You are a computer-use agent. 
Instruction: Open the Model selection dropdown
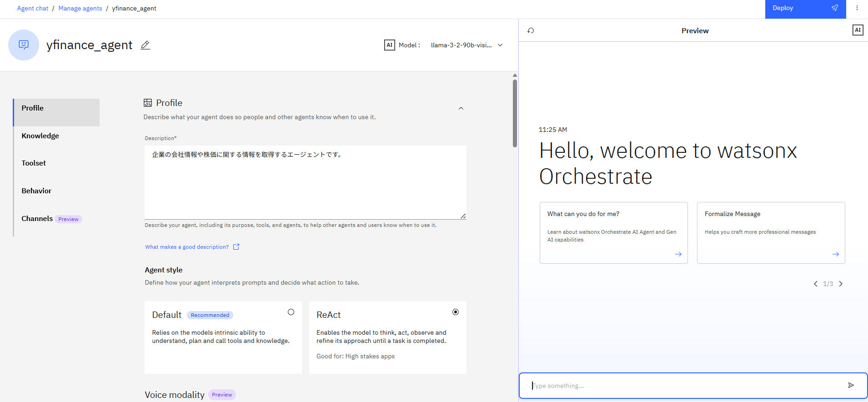click(x=467, y=45)
